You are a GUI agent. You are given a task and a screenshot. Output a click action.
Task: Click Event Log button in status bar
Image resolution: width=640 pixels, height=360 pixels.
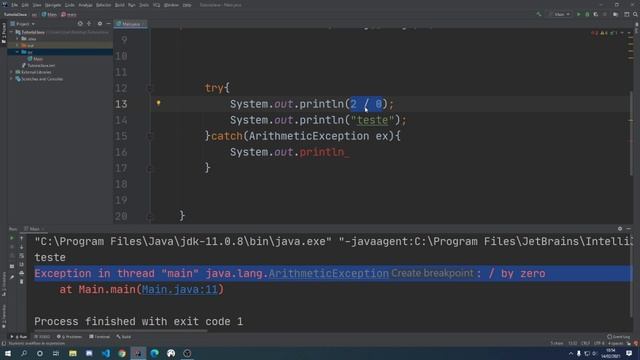(x=618, y=337)
